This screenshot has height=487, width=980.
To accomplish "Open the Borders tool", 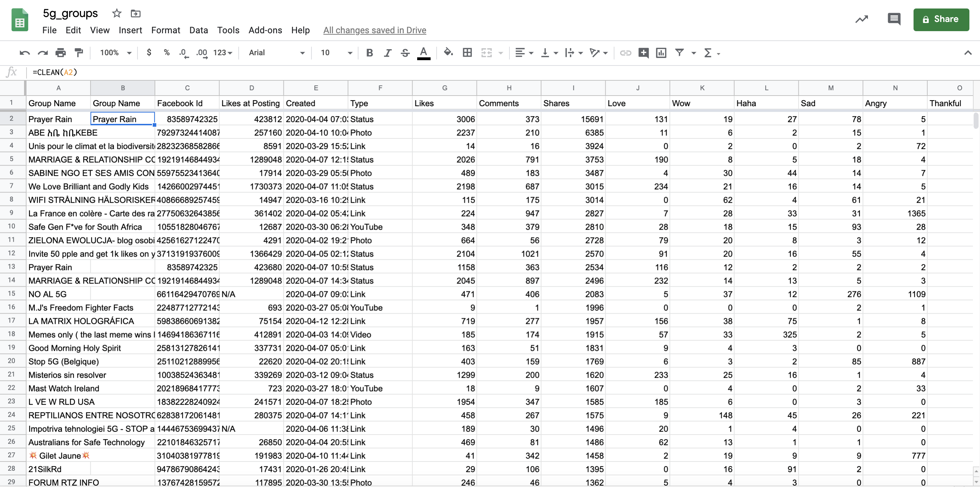I will pyautogui.click(x=467, y=53).
